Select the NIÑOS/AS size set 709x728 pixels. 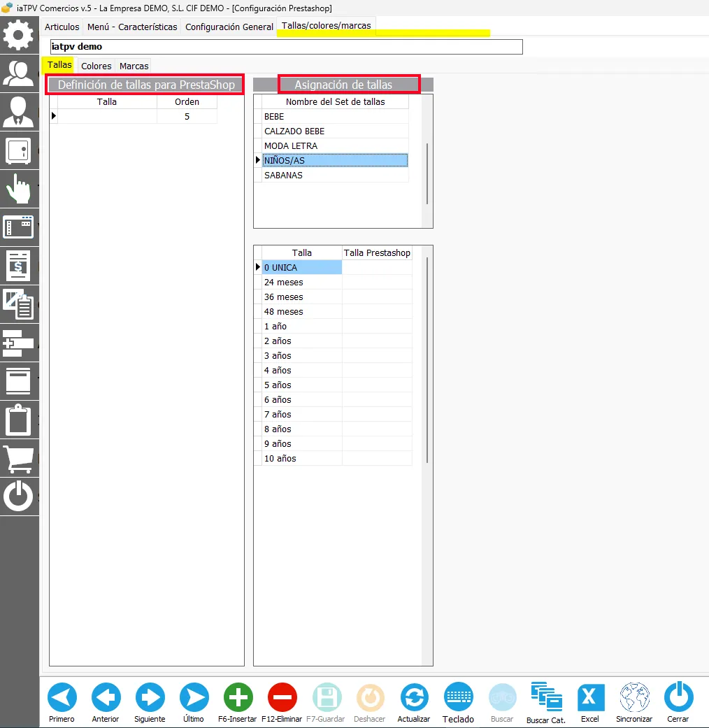[x=335, y=161]
